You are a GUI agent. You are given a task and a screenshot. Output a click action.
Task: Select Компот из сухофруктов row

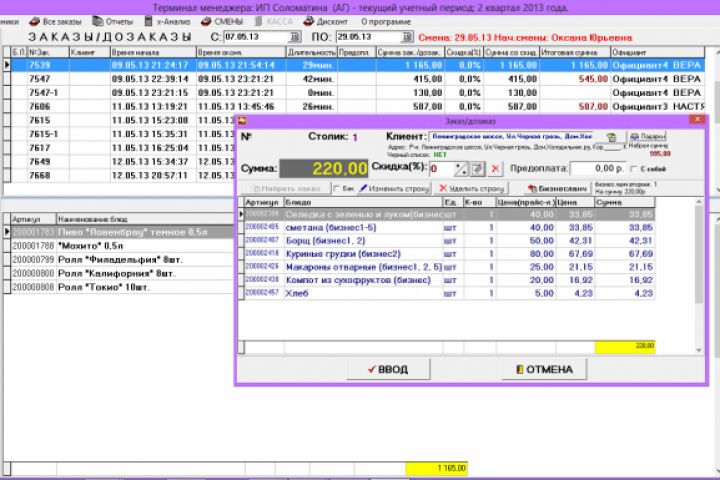(x=448, y=280)
